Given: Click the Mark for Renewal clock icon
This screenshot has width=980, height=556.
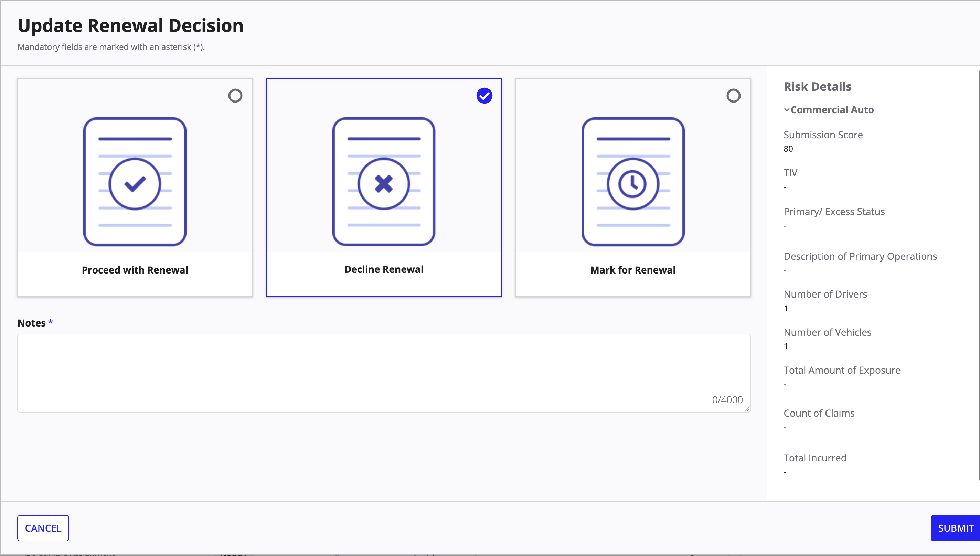Looking at the screenshot, I should 633,182.
